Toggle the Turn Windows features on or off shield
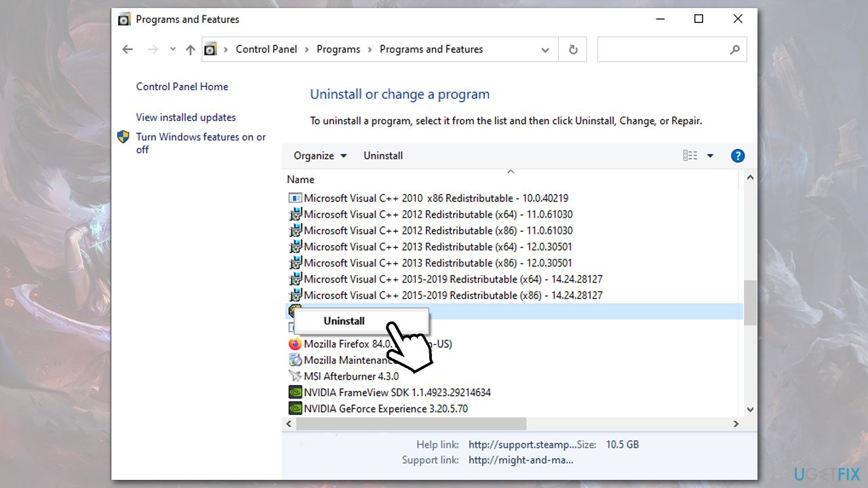This screenshot has height=488, width=868. pyautogui.click(x=123, y=137)
